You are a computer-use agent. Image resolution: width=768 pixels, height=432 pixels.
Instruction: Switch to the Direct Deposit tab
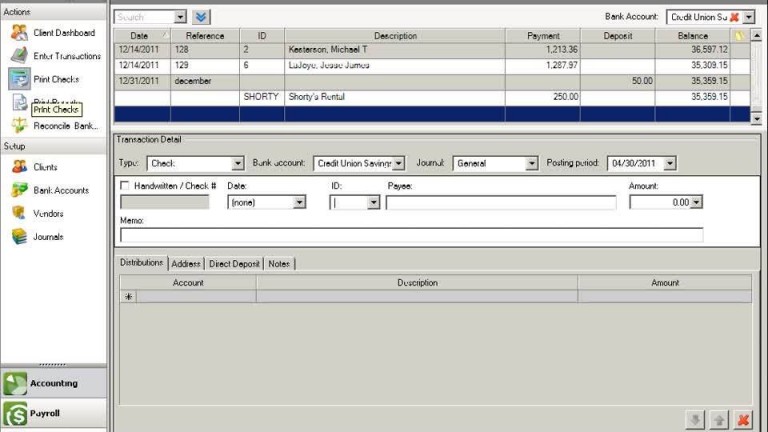233,264
